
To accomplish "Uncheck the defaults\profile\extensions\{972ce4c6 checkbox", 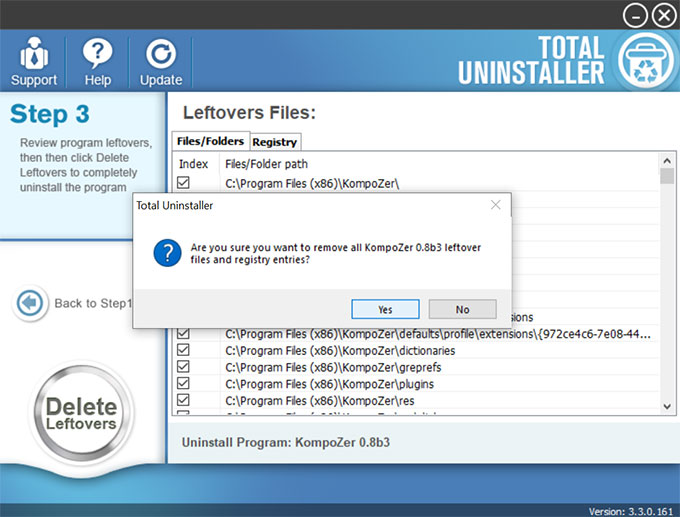I will click(x=183, y=333).
